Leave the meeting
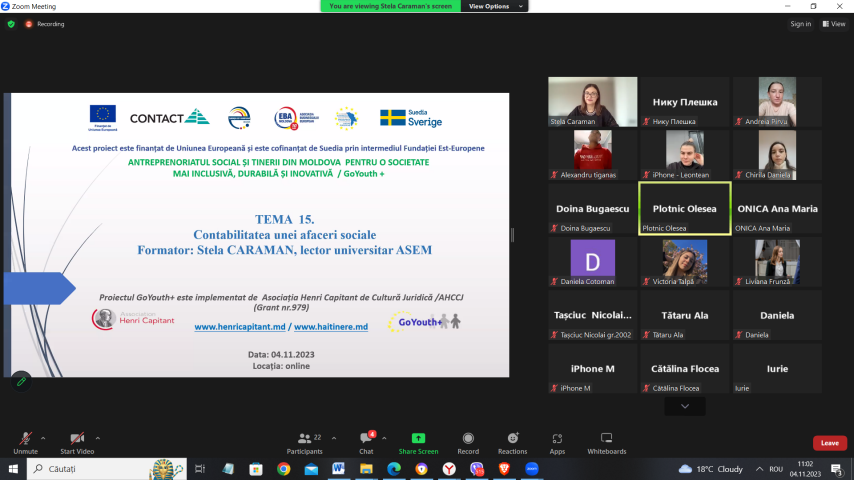 [829, 443]
